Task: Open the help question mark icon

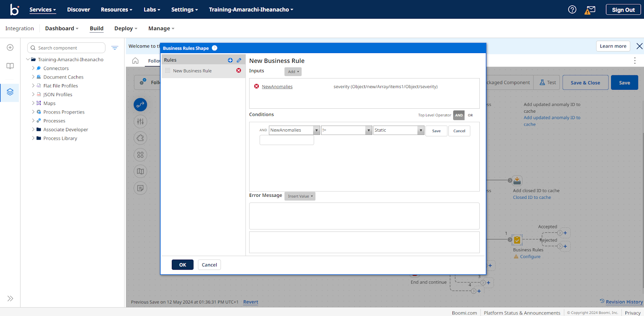Action: coord(572,9)
